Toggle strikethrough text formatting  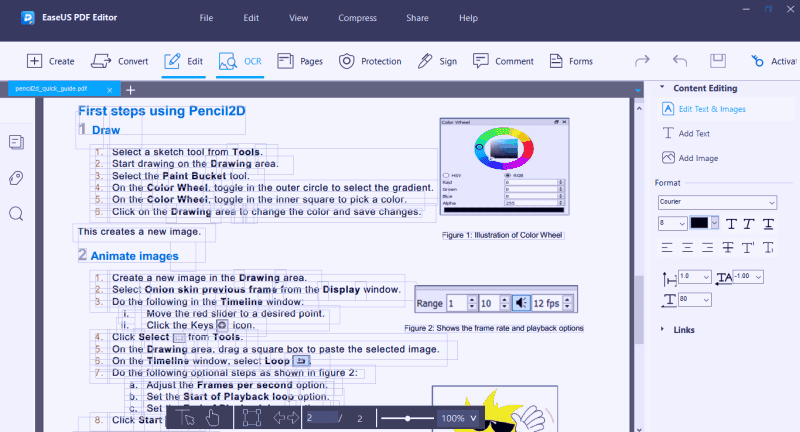[x=728, y=248]
